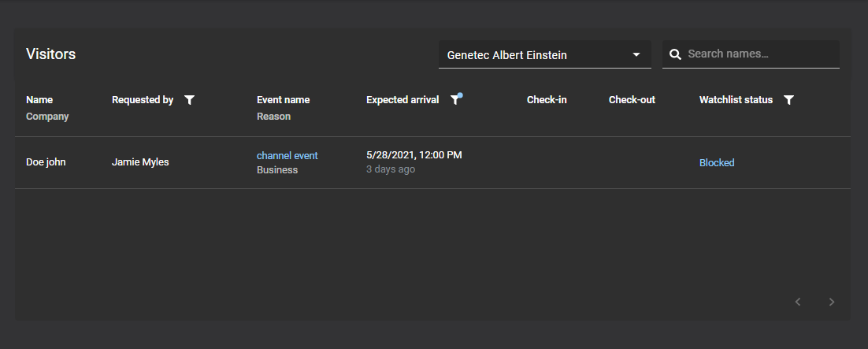Click the search magnifier icon
The height and width of the screenshot is (349, 868).
pyautogui.click(x=675, y=54)
